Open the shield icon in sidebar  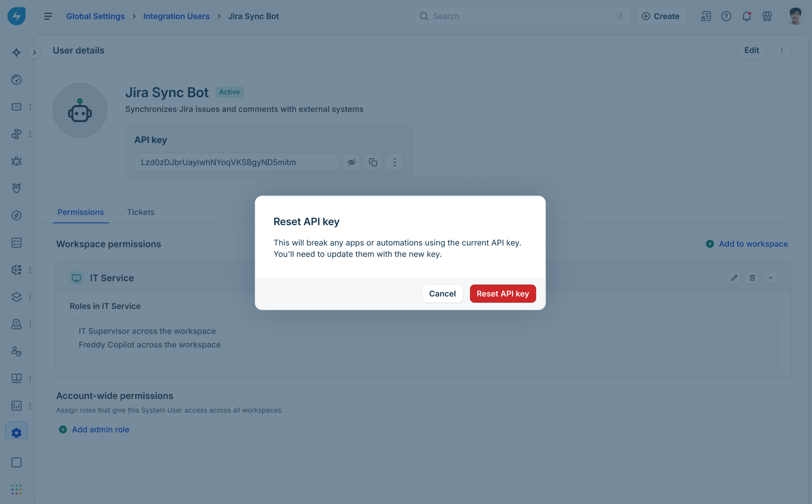coord(17,188)
